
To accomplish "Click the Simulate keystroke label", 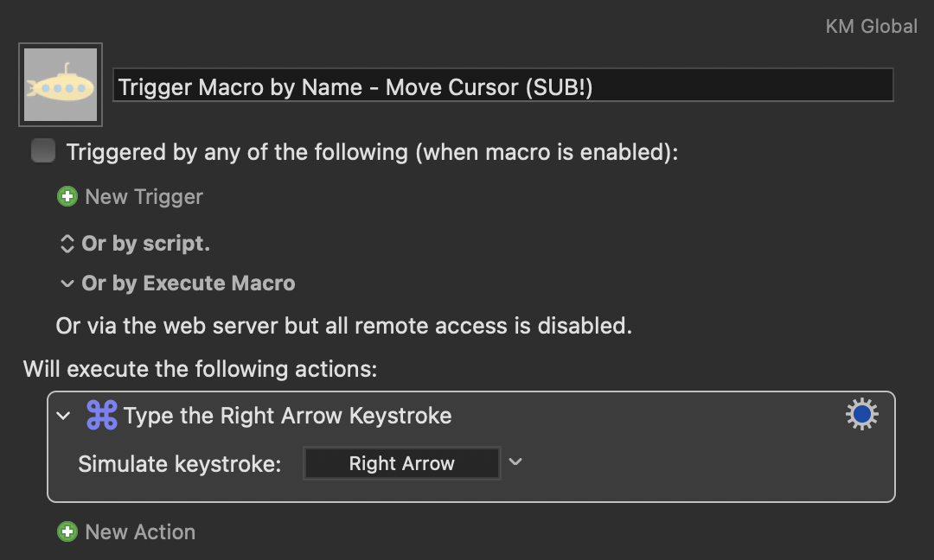I will 180,463.
